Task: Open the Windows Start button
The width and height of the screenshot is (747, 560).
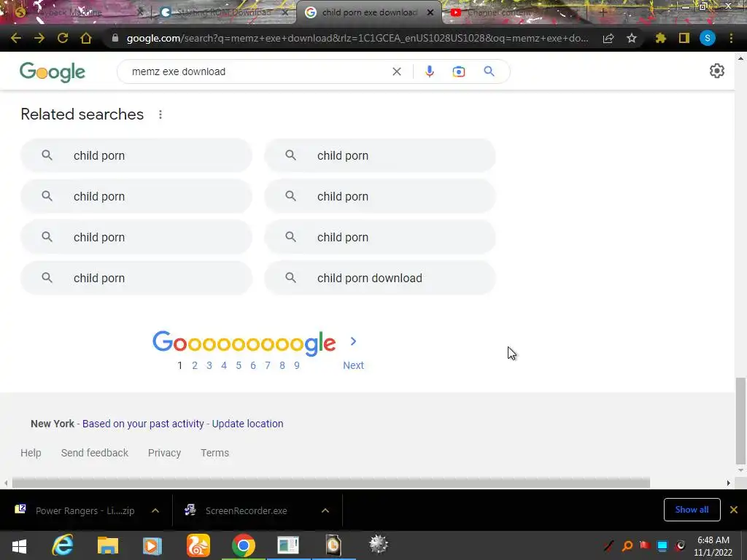Action: pos(19,545)
